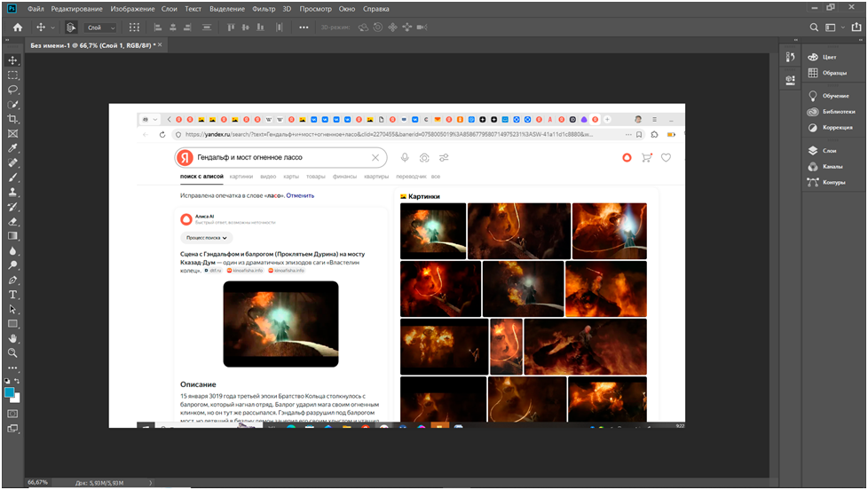Align horizontal centers in options bar
This screenshot has width=868, height=490.
click(173, 28)
